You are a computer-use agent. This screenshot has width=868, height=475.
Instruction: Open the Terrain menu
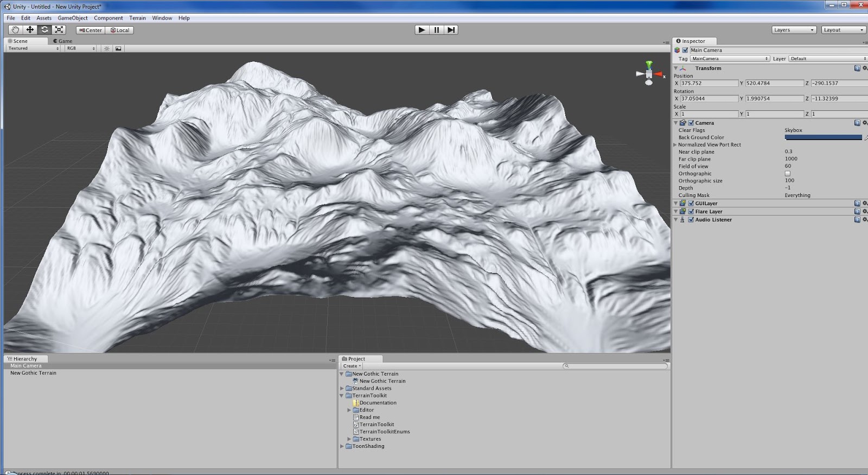point(137,18)
